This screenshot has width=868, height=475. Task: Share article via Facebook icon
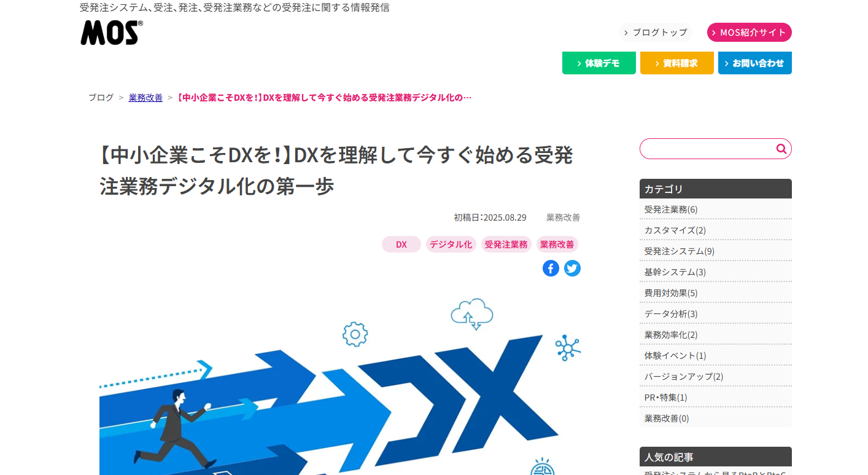pyautogui.click(x=551, y=269)
